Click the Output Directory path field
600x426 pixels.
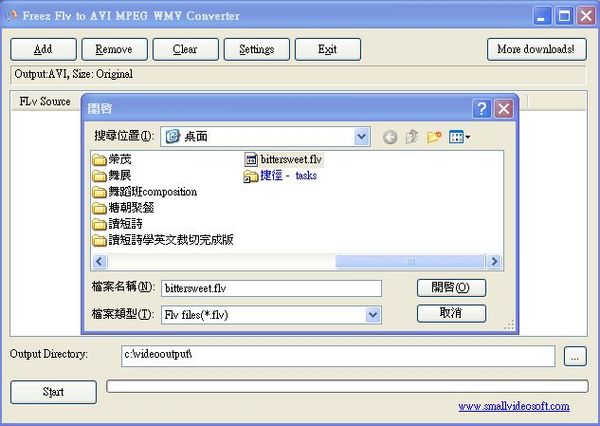(338, 356)
